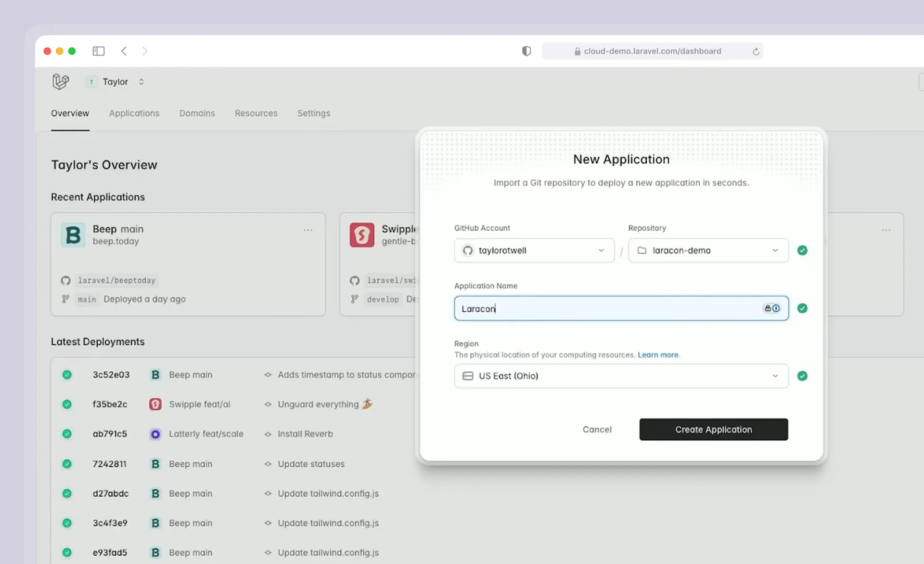
Task: Switch to the Applications tab
Action: click(x=134, y=113)
